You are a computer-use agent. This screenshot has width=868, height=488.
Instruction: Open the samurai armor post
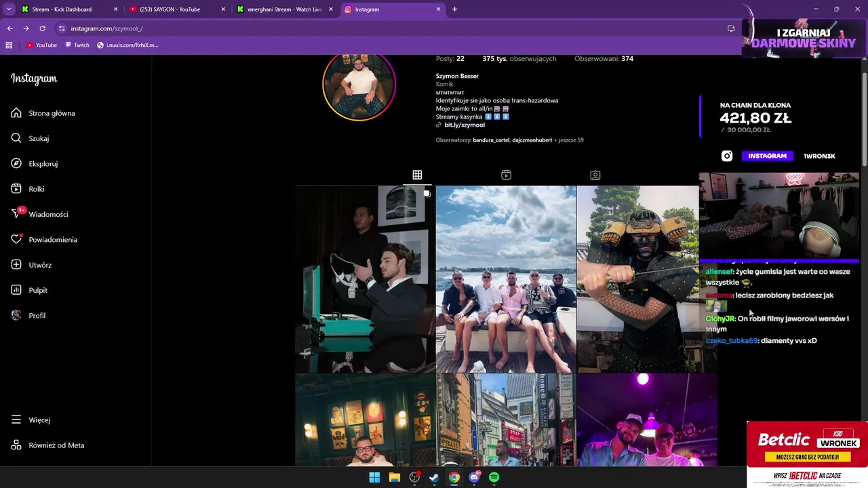click(637, 279)
